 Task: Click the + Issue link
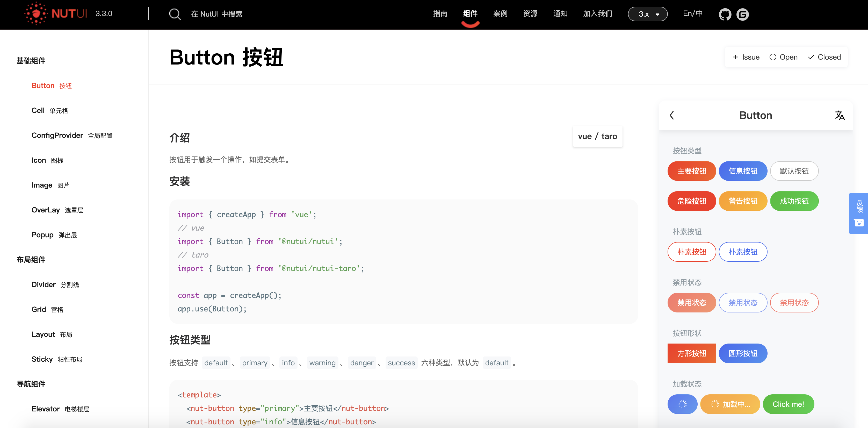746,57
